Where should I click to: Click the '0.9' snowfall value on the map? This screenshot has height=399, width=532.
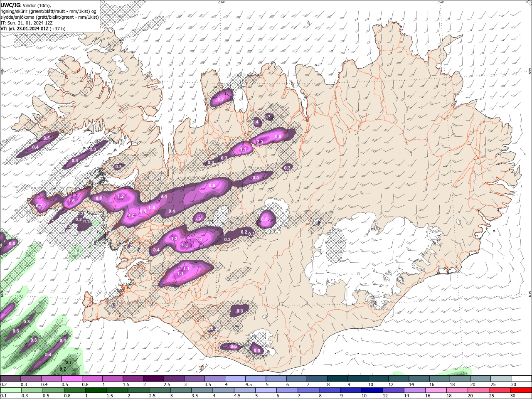click(278, 136)
